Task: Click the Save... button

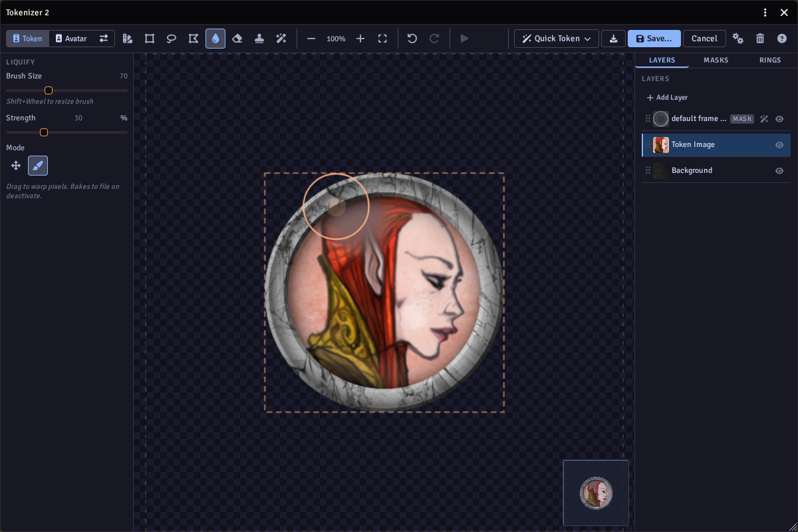Action: [654, 39]
